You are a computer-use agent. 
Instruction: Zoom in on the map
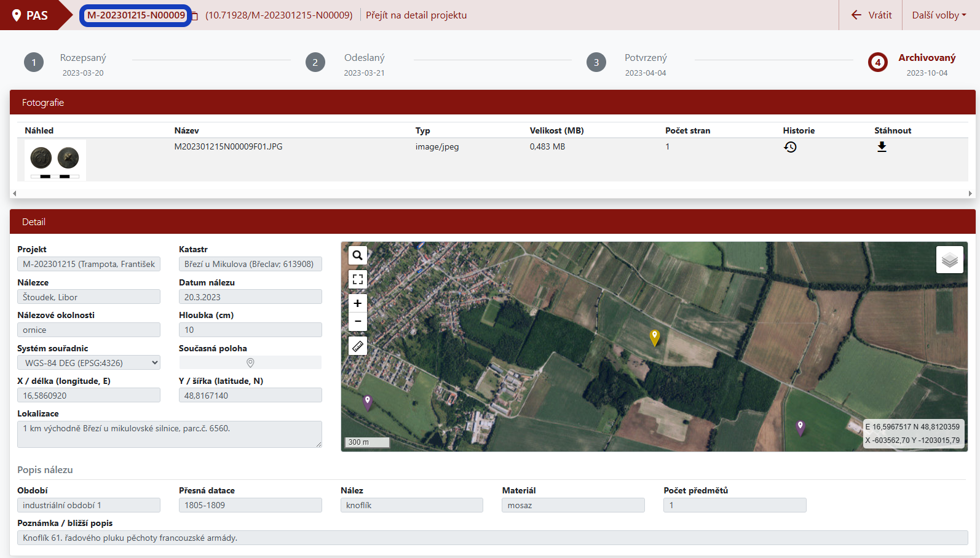point(358,303)
